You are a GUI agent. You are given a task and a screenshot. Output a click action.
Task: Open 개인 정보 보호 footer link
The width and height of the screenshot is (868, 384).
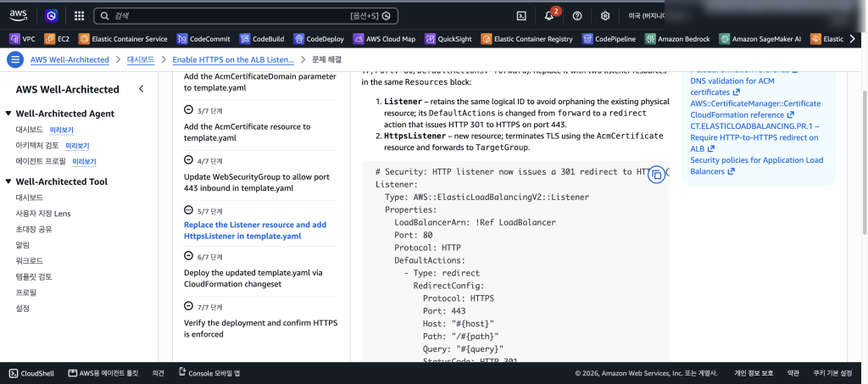754,374
